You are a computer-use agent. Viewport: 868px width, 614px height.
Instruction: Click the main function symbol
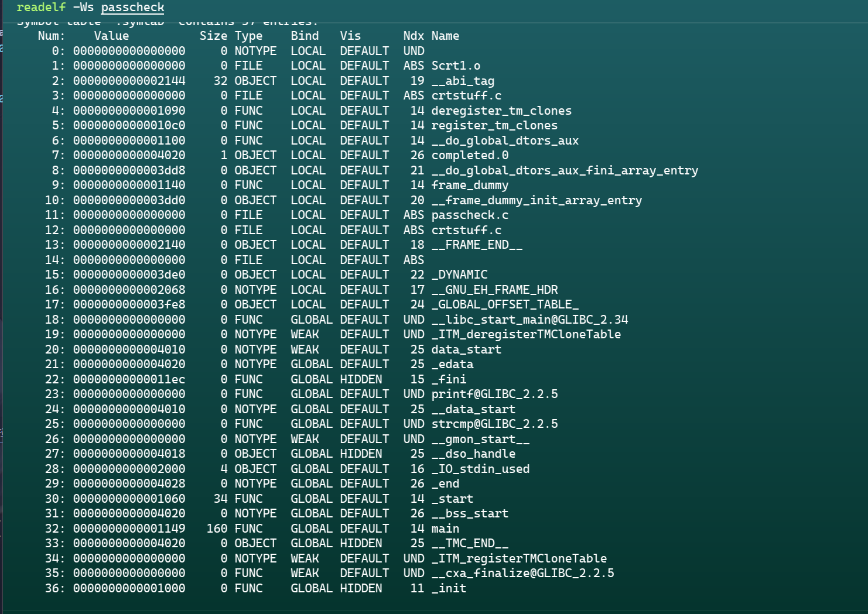(445, 529)
